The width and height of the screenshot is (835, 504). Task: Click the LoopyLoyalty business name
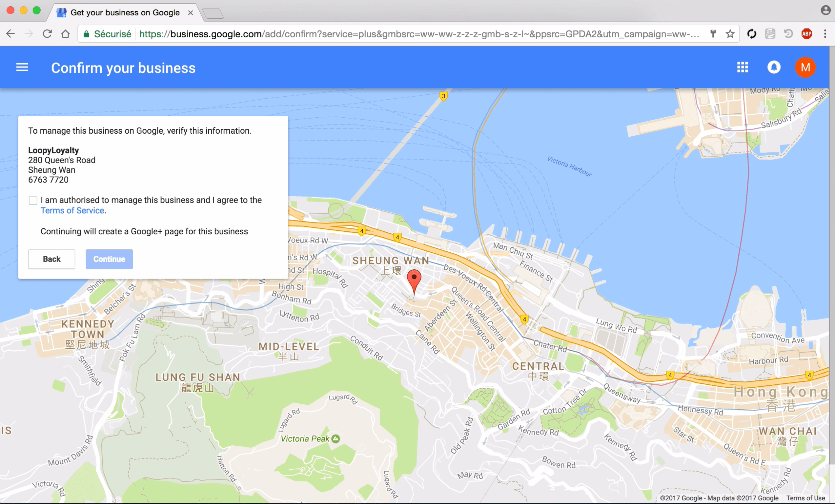tap(53, 150)
